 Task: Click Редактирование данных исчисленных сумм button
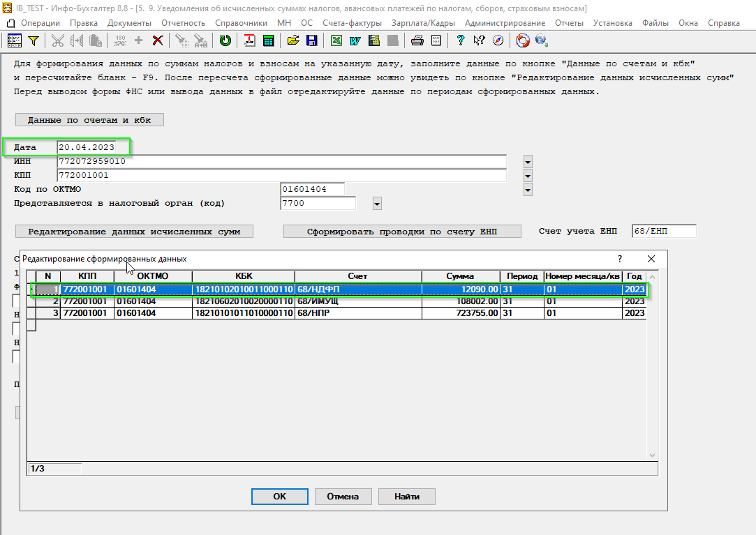(134, 232)
